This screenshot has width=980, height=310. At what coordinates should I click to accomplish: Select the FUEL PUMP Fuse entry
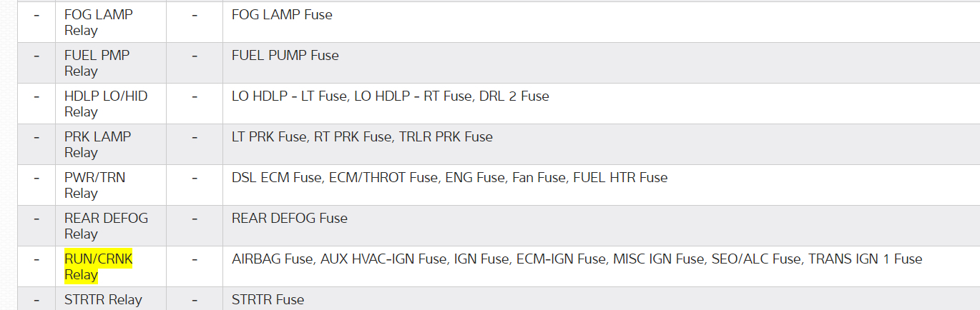tap(285, 55)
